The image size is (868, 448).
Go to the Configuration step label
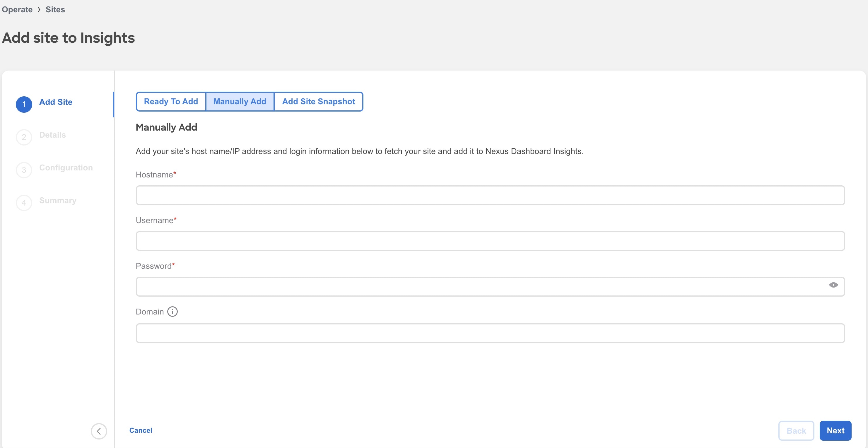66,167
